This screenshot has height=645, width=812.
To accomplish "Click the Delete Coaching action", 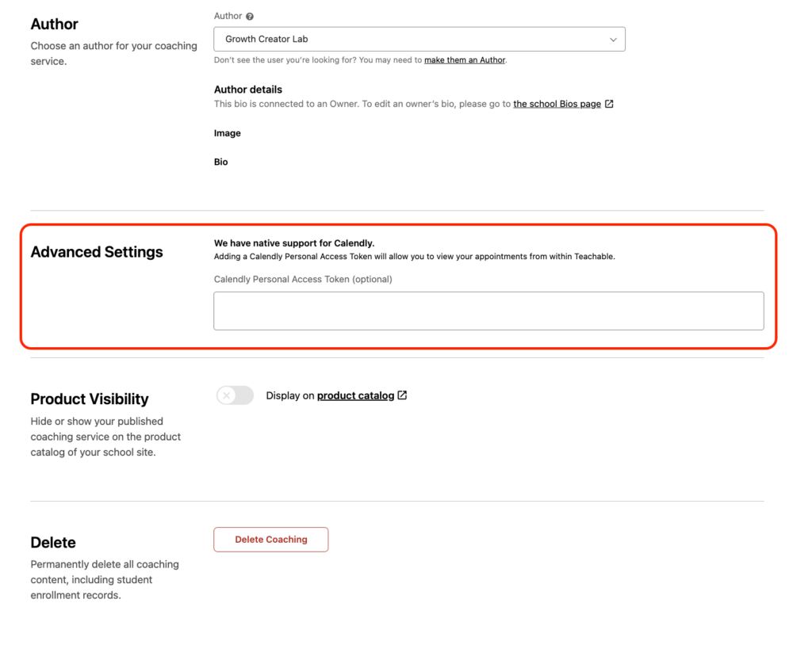I will [x=270, y=539].
